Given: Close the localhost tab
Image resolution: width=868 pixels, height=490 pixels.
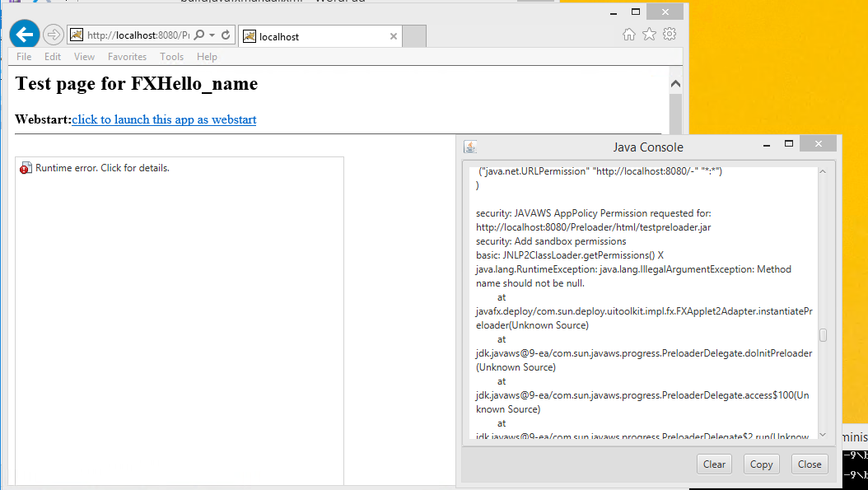Looking at the screenshot, I should coord(393,36).
